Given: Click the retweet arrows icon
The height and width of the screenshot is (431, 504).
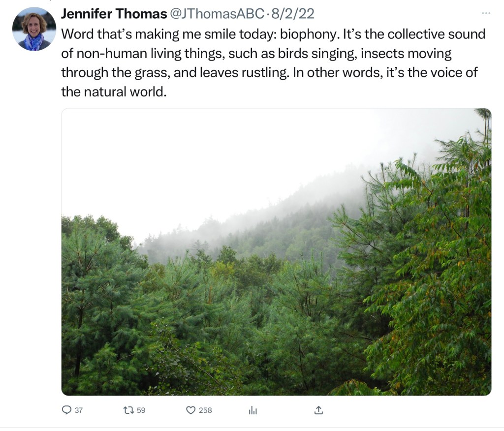Looking at the screenshot, I should (128, 410).
